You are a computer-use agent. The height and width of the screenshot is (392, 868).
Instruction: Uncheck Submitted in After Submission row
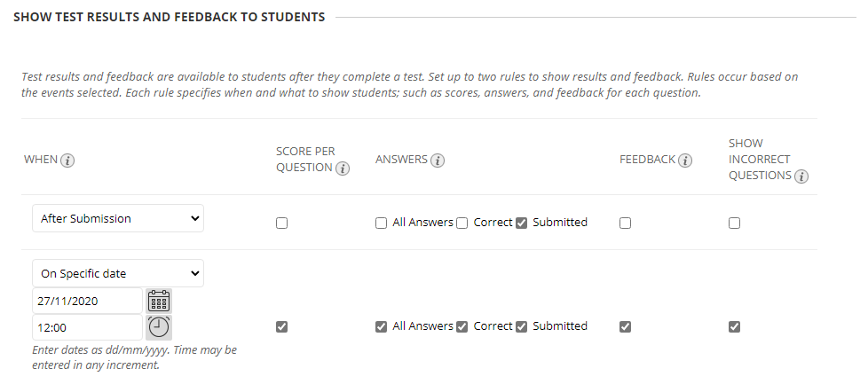tap(521, 223)
